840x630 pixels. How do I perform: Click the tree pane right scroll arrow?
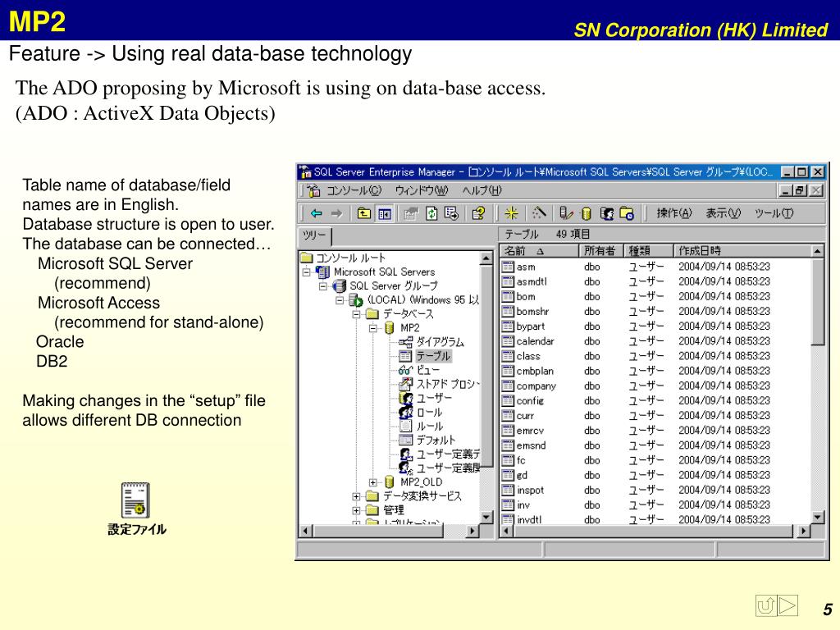(472, 531)
